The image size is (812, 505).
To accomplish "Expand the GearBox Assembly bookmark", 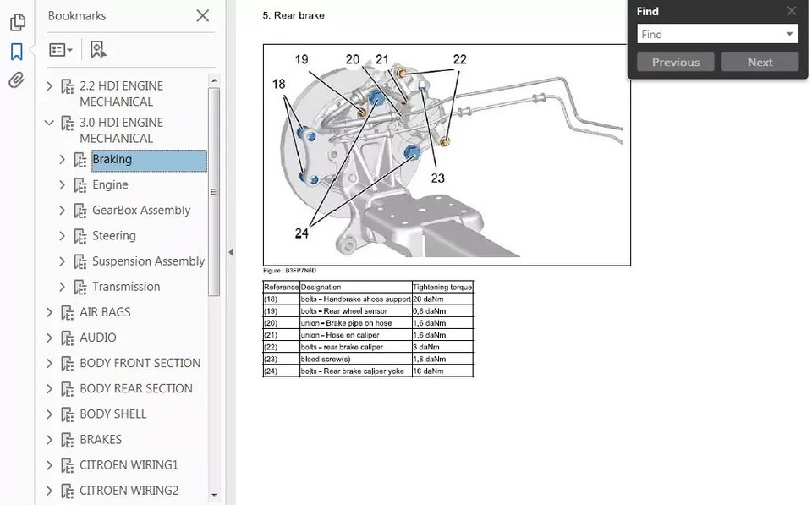I will click(62, 211).
